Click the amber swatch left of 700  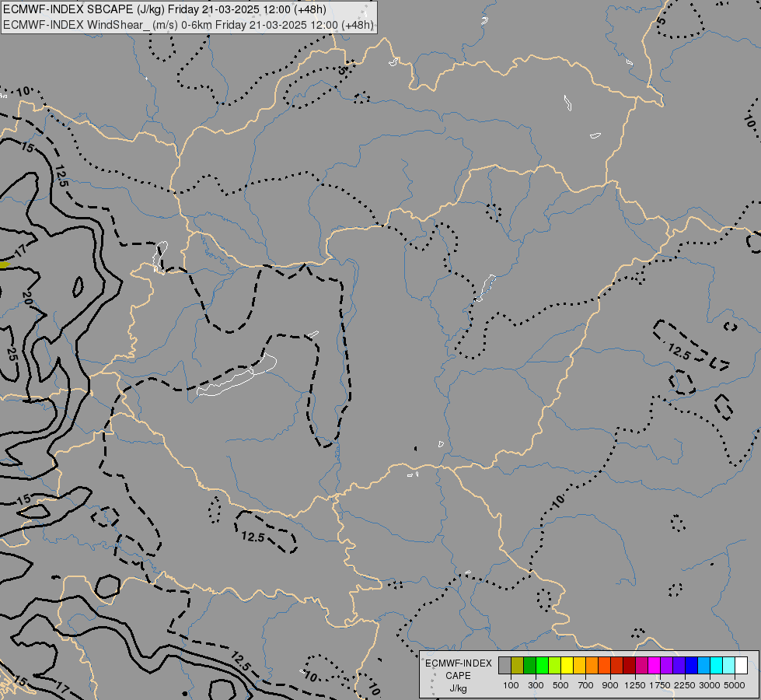(579, 666)
